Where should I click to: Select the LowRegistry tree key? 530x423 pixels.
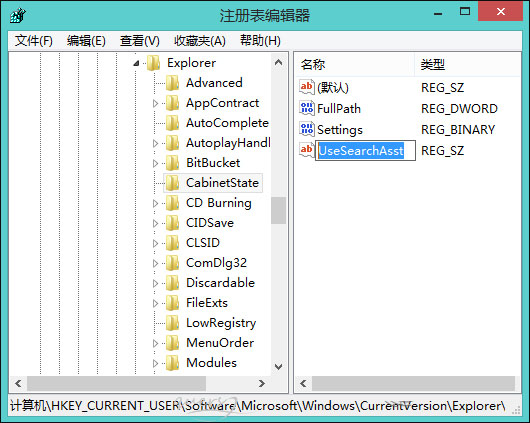221,323
